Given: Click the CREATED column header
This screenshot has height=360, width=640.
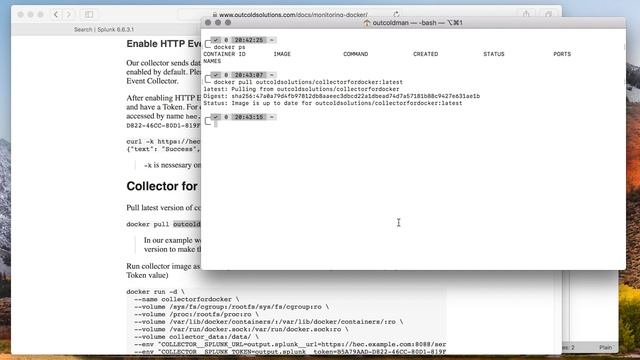Looking at the screenshot, I should point(425,54).
